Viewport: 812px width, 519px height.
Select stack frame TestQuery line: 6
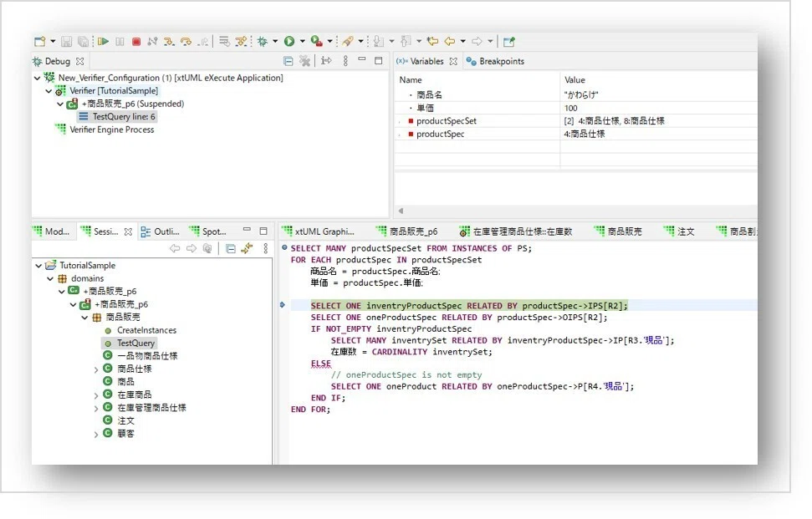pos(117,117)
